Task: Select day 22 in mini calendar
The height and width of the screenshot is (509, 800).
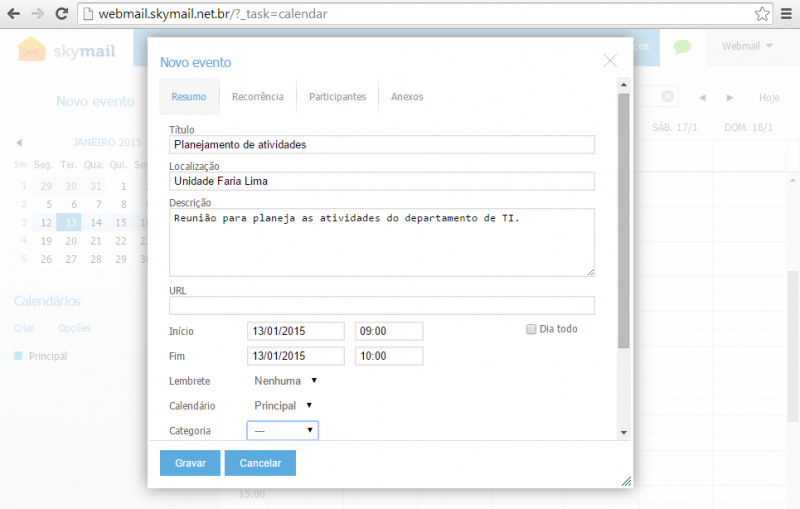Action: [x=120, y=241]
